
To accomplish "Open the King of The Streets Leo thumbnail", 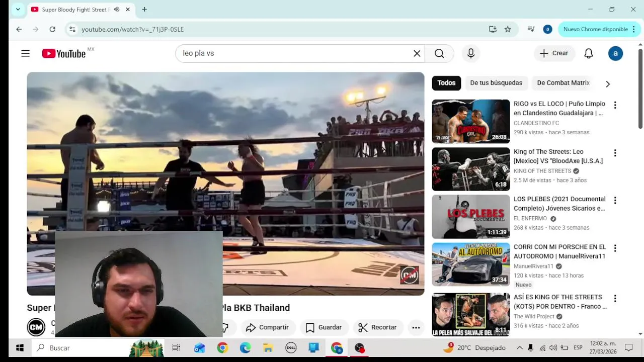I will 471,169.
